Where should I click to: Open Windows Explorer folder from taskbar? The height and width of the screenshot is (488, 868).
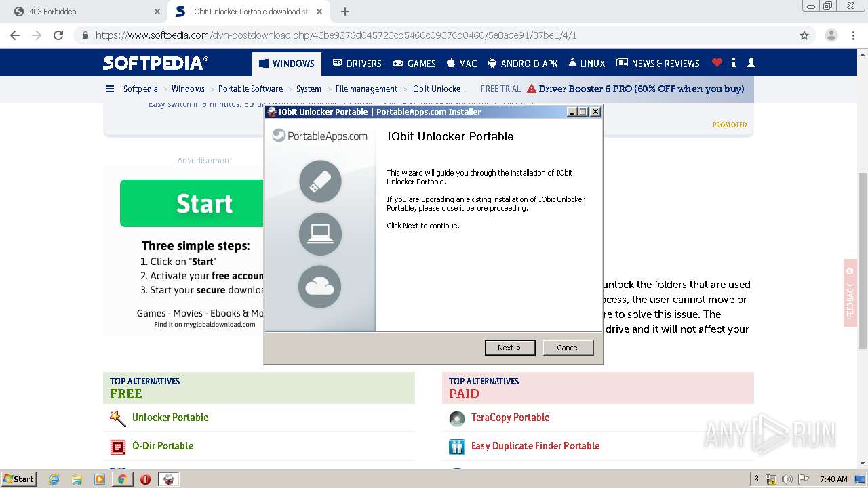point(77,479)
